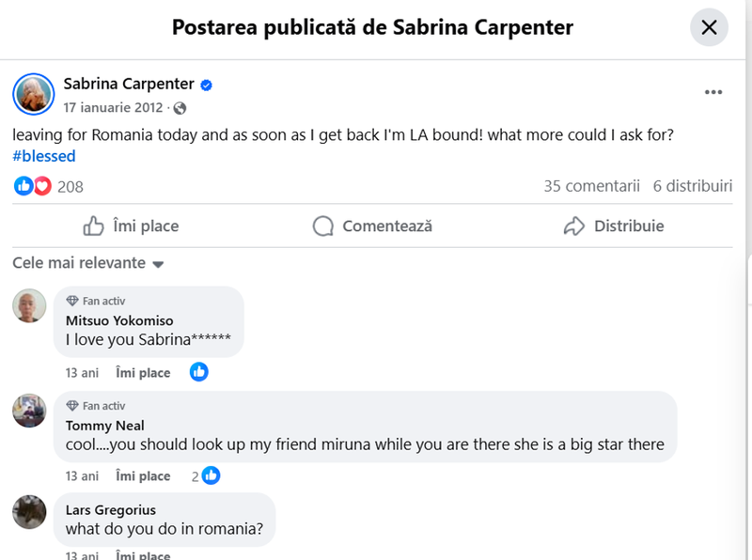
Task: Click the like and love reaction icons
Action: click(33, 186)
